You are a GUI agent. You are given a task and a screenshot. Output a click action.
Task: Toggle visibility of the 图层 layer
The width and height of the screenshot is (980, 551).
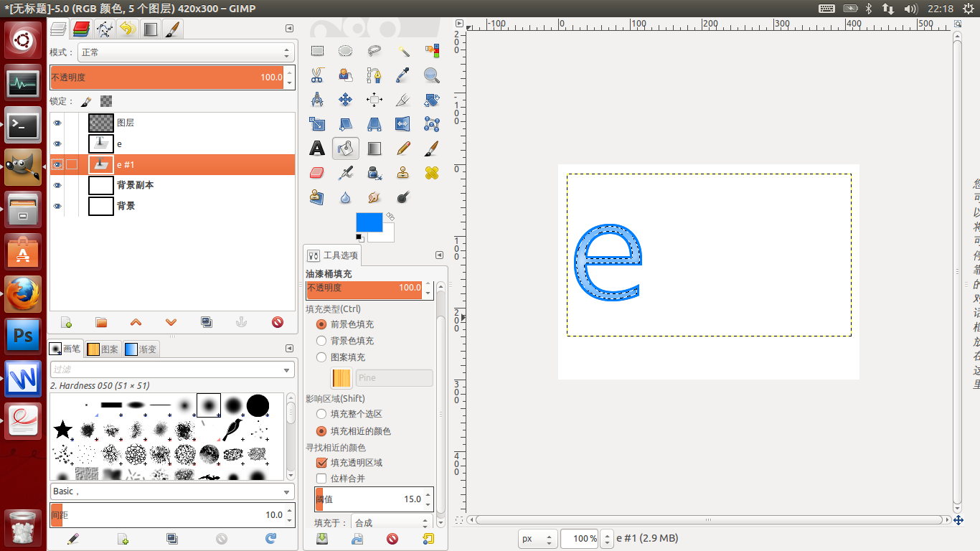pyautogui.click(x=57, y=123)
